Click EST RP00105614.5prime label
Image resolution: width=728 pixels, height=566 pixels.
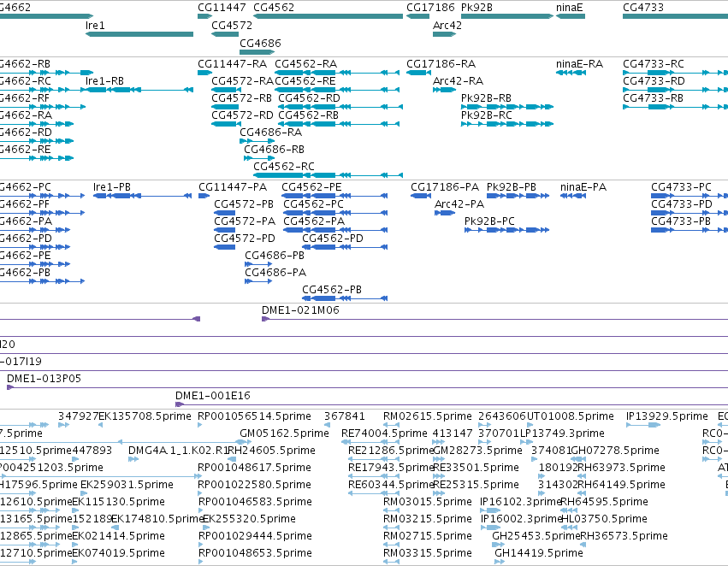[254, 416]
